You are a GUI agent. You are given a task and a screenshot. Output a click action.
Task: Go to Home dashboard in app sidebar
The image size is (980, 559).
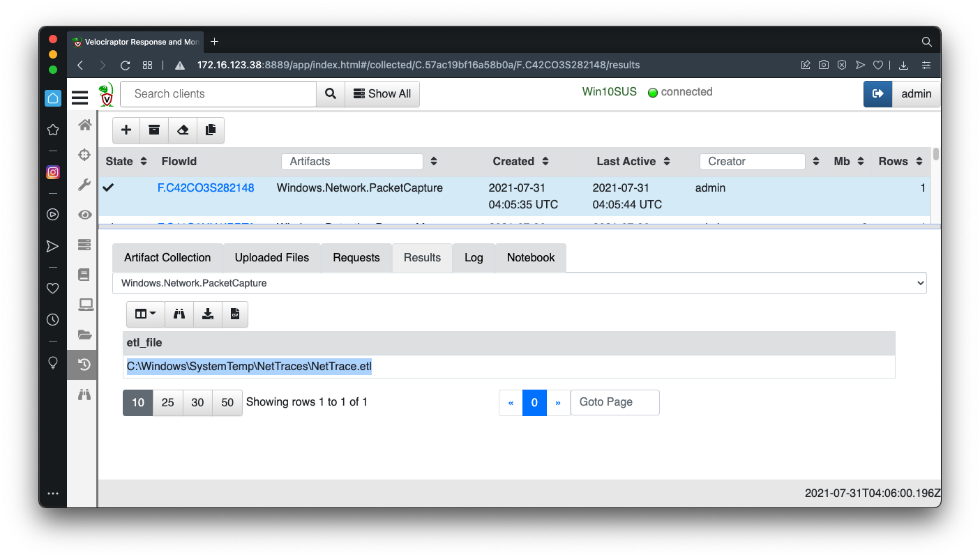pyautogui.click(x=84, y=125)
